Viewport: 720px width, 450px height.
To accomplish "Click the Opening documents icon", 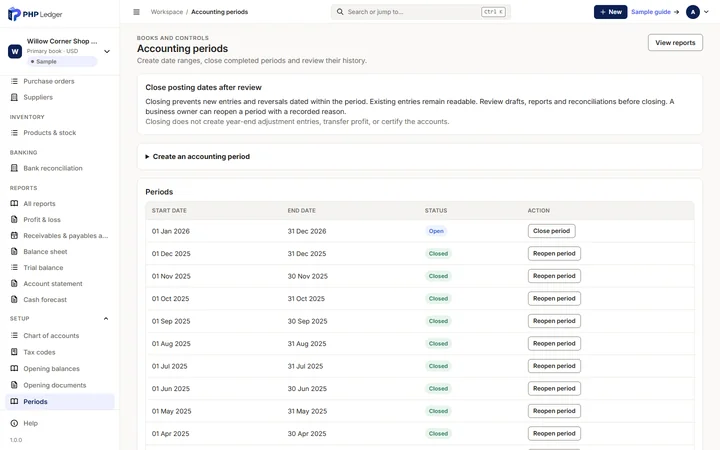I will pos(14,385).
